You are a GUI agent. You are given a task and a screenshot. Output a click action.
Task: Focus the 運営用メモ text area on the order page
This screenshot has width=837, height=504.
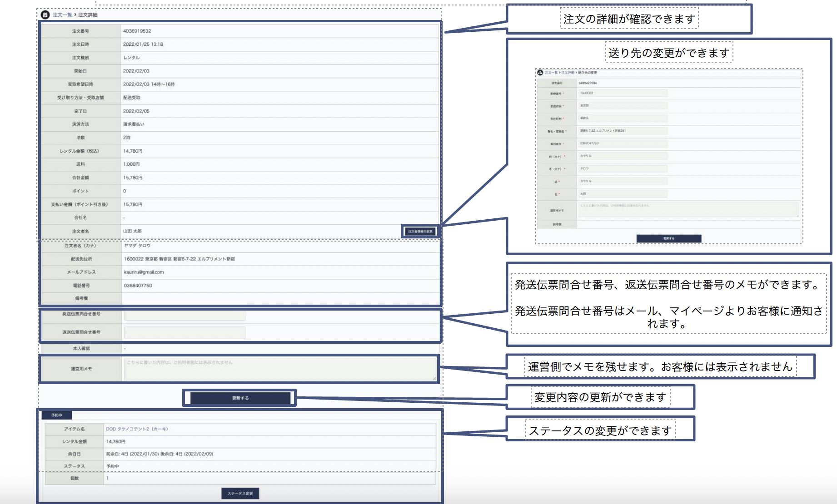coord(279,369)
